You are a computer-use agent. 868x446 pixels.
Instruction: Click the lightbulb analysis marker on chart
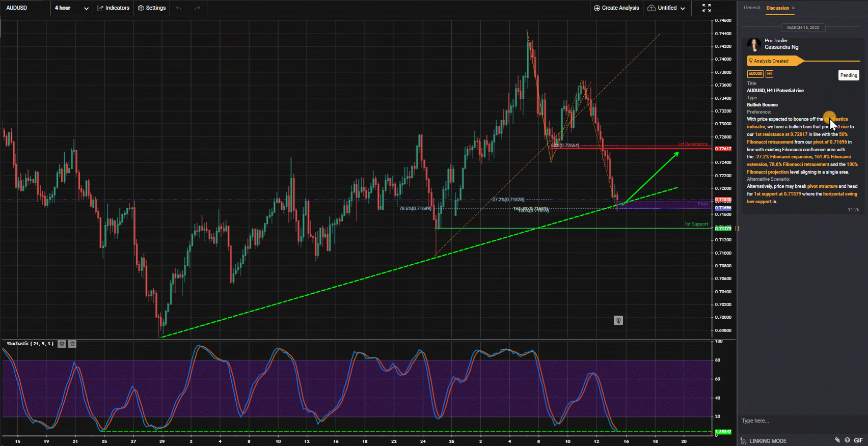[618, 320]
